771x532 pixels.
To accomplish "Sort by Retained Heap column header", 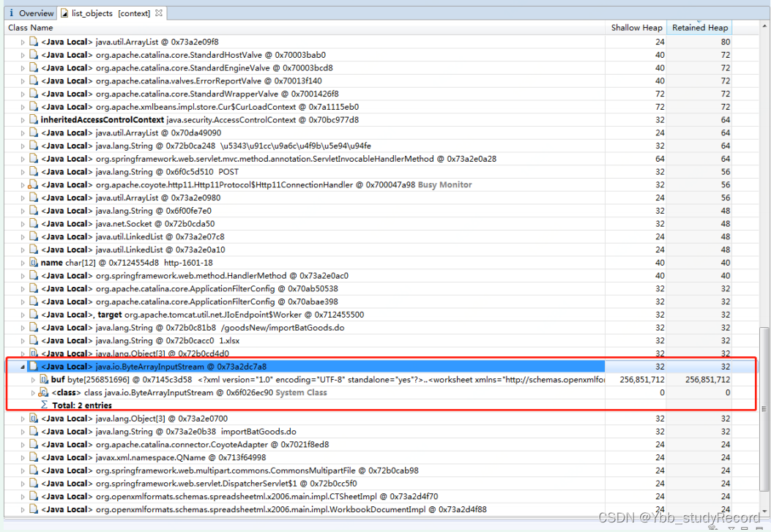I will point(700,28).
